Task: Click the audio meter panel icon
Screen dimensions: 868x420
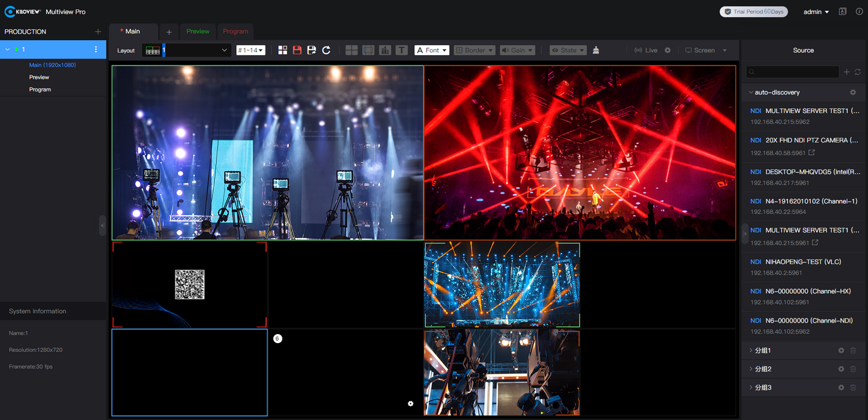Action: (385, 50)
